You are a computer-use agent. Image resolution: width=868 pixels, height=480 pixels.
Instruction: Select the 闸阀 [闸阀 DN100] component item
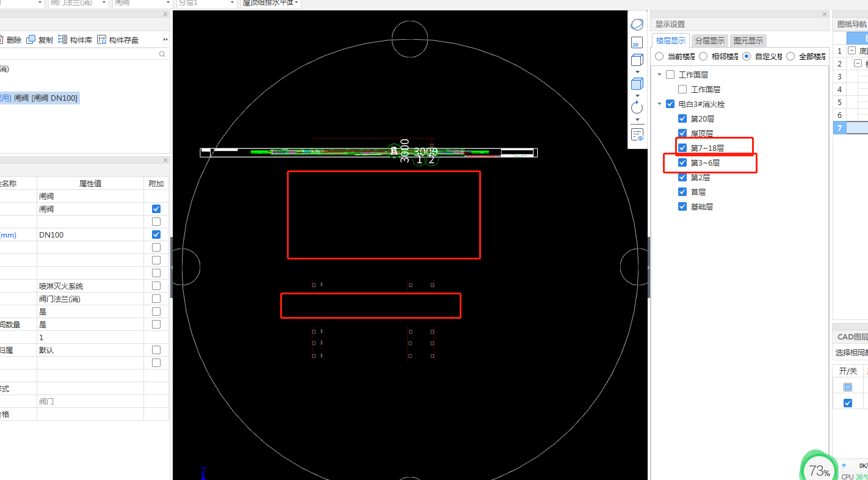click(x=39, y=98)
